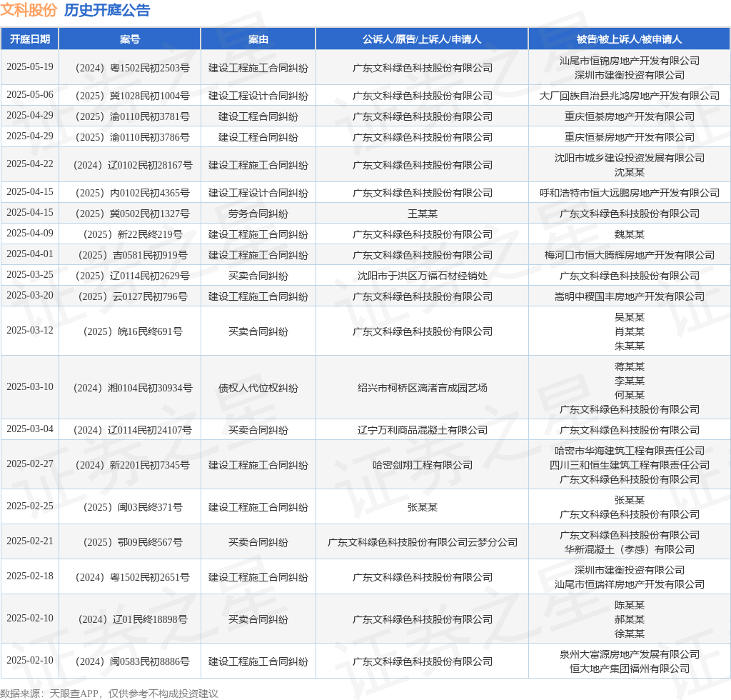Screen dimensions: 731x700
Task: Click defendant 汕尾市恒锦房地产开发有限公司
Action: click(630, 61)
